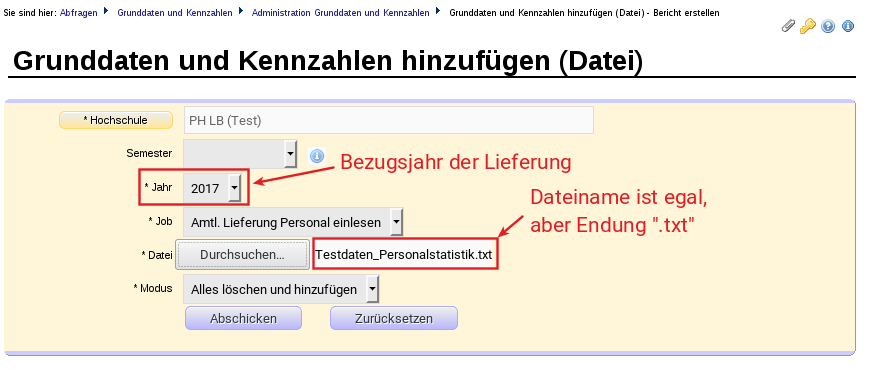This screenshot has width=869, height=370.
Task: Open the Modus dropdown
Action: point(281,289)
